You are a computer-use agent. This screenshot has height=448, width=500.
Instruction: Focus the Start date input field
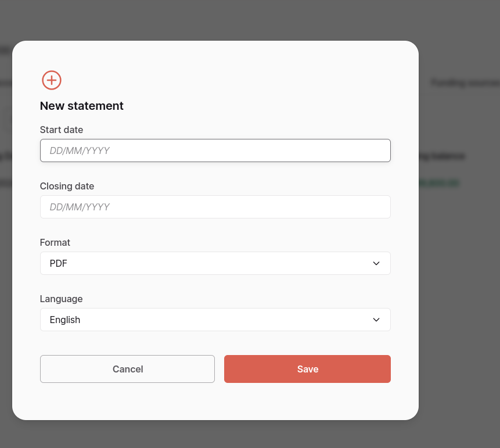click(x=215, y=150)
